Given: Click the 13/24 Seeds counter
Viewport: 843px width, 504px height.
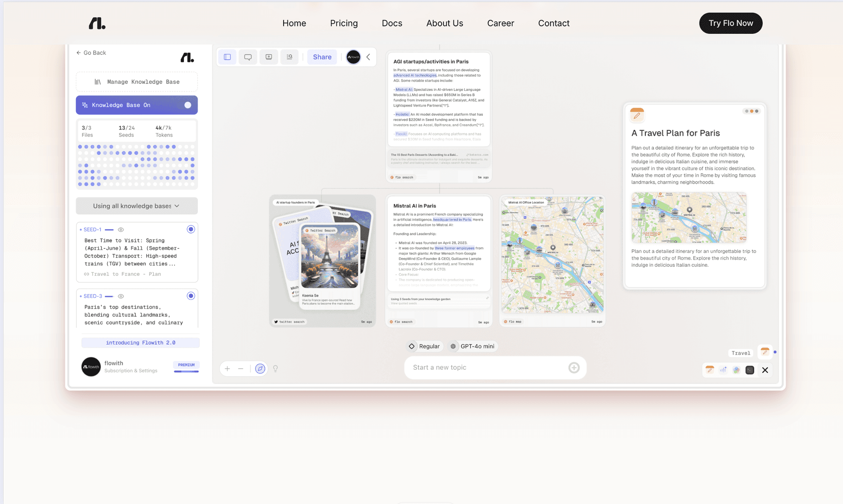Looking at the screenshot, I should [126, 131].
